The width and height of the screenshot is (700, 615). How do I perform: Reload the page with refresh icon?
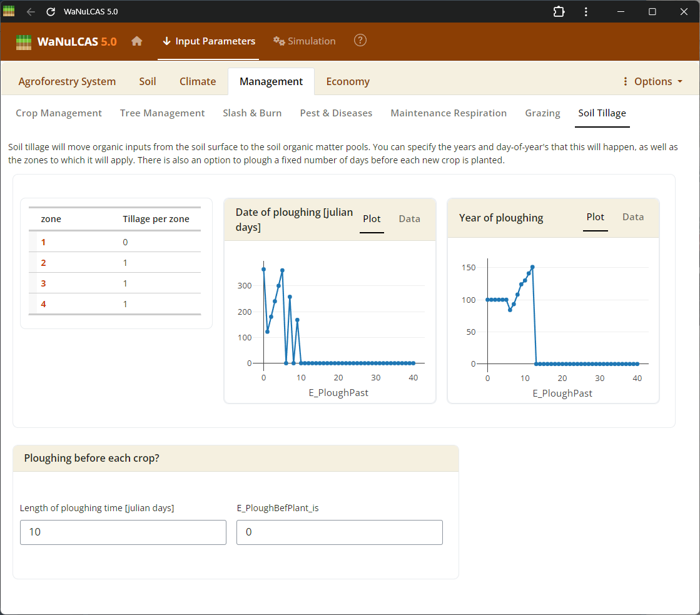51,12
